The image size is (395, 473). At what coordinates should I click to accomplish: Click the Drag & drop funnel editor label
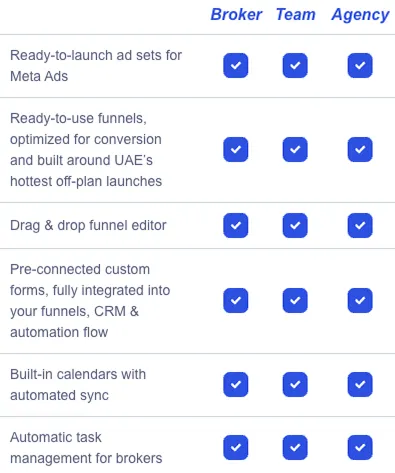(x=88, y=226)
